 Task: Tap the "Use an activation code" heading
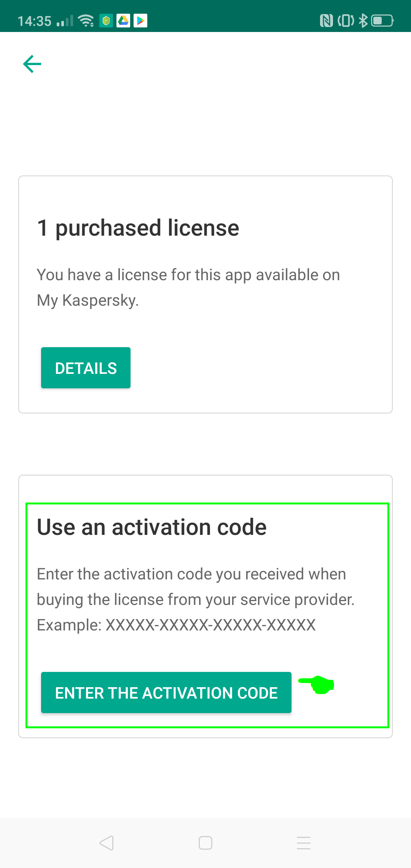152,527
